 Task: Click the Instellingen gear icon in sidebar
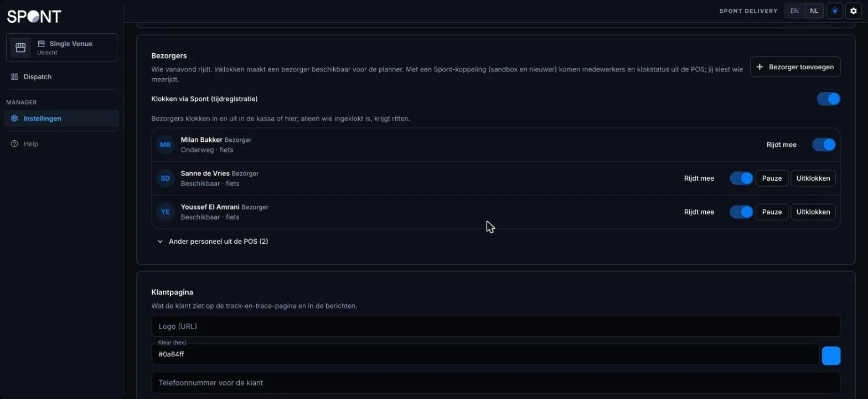[14, 118]
